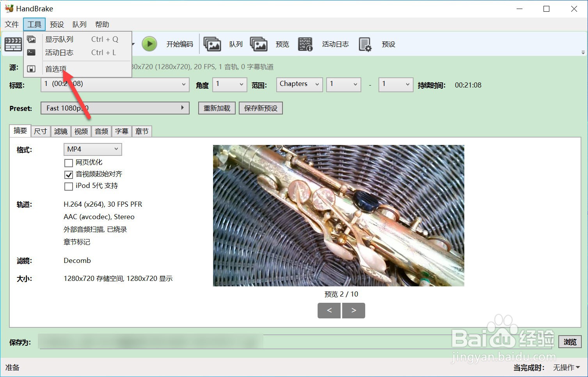Viewport: 588px width, 377px height.
Task: Enable the 网页优化 checkbox
Action: tap(69, 163)
